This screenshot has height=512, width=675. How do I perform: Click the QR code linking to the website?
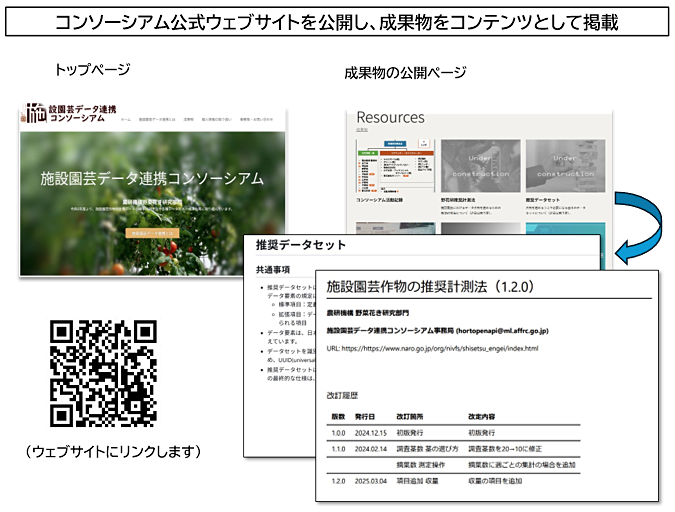[104, 373]
